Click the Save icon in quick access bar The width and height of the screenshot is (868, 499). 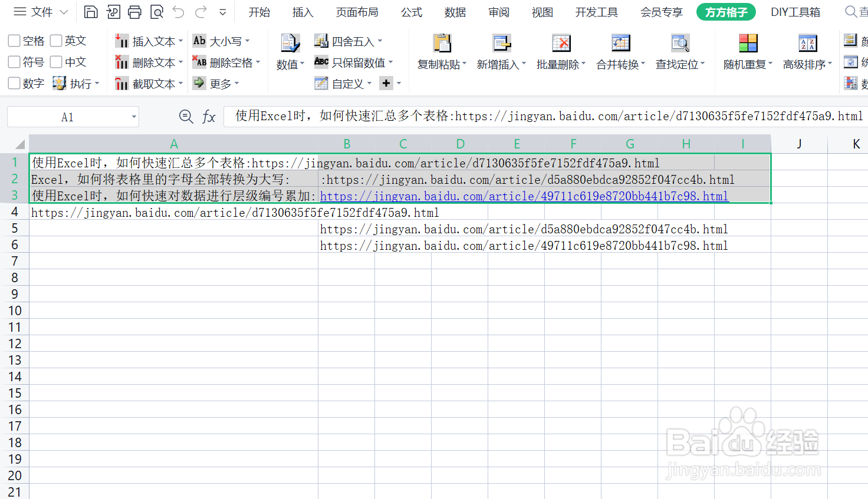tap(91, 12)
